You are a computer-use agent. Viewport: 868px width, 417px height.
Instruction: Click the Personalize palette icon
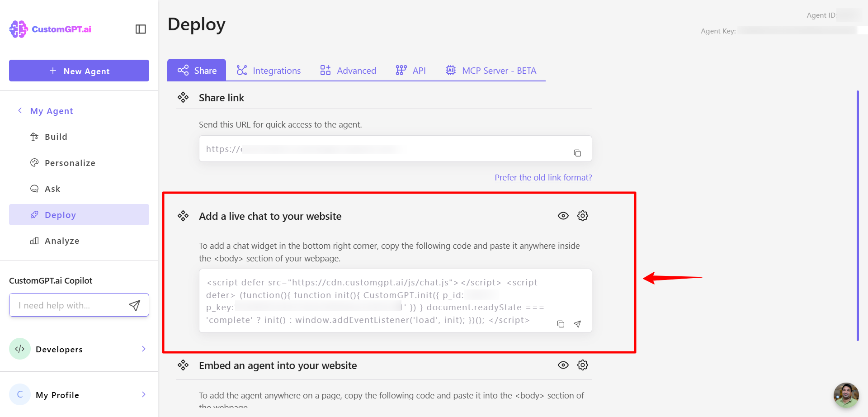34,163
